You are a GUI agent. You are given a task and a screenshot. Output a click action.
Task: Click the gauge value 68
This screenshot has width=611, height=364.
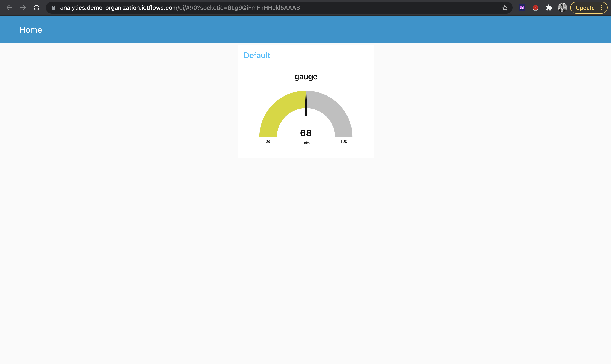coord(306,133)
